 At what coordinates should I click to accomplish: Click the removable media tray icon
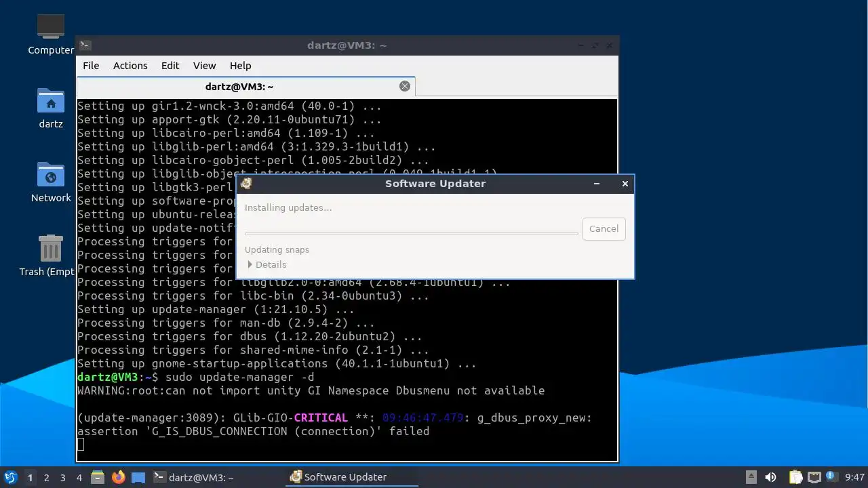[x=751, y=477]
